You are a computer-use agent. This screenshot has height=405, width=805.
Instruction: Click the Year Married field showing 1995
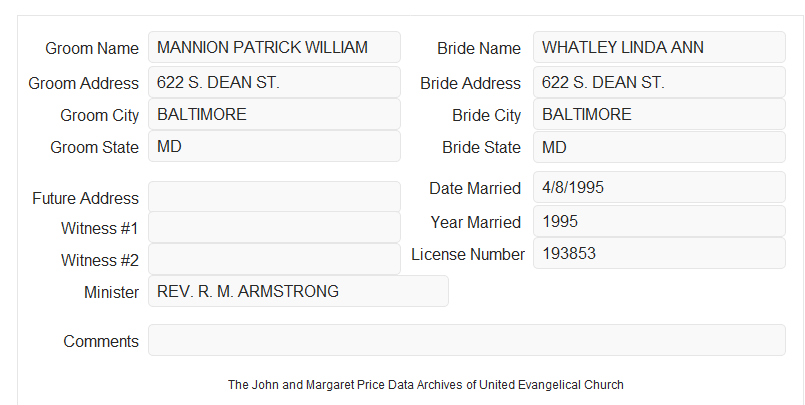pos(659,221)
